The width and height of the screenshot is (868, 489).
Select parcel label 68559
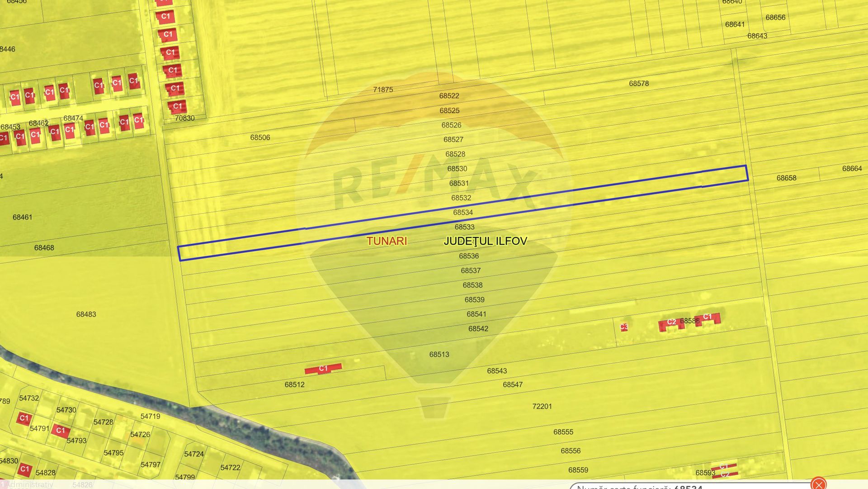[x=578, y=470]
